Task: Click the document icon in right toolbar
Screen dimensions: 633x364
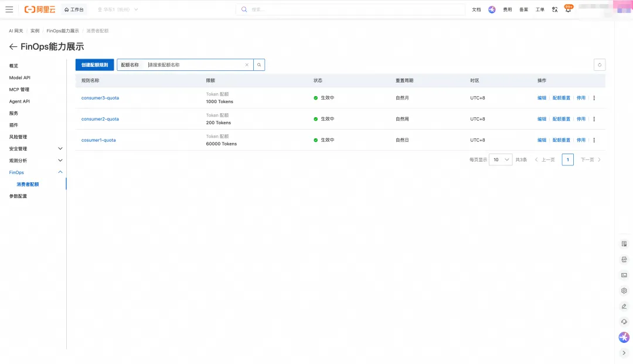Action: [x=624, y=244]
